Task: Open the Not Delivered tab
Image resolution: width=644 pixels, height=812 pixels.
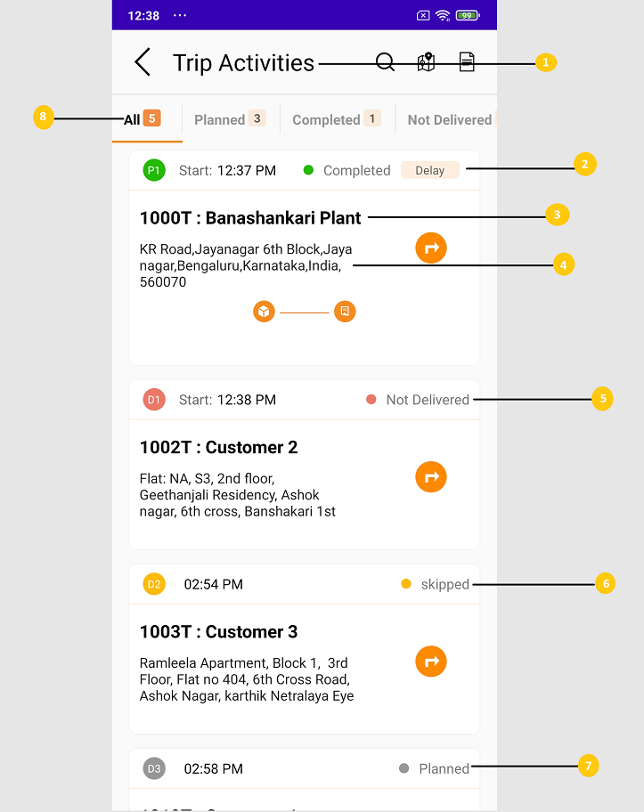Action: pos(449,119)
